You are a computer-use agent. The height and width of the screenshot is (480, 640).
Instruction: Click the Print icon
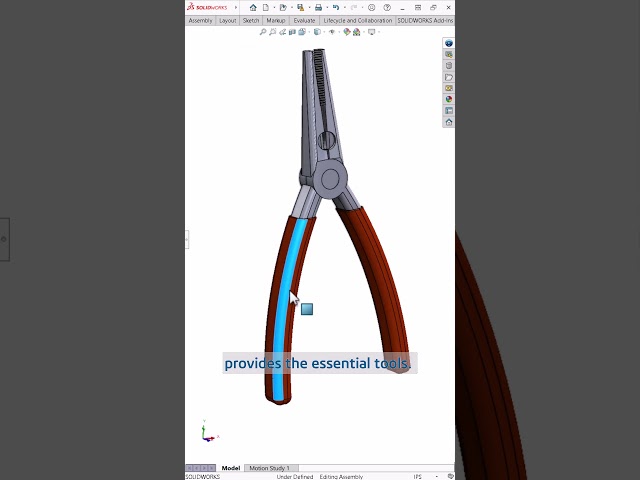click(x=318, y=7)
